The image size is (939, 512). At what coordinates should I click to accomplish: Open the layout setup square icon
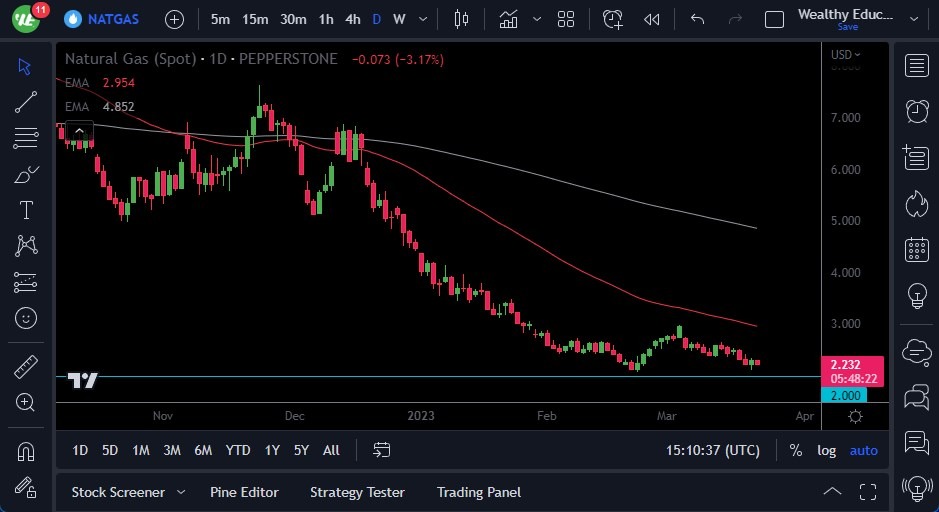point(774,20)
